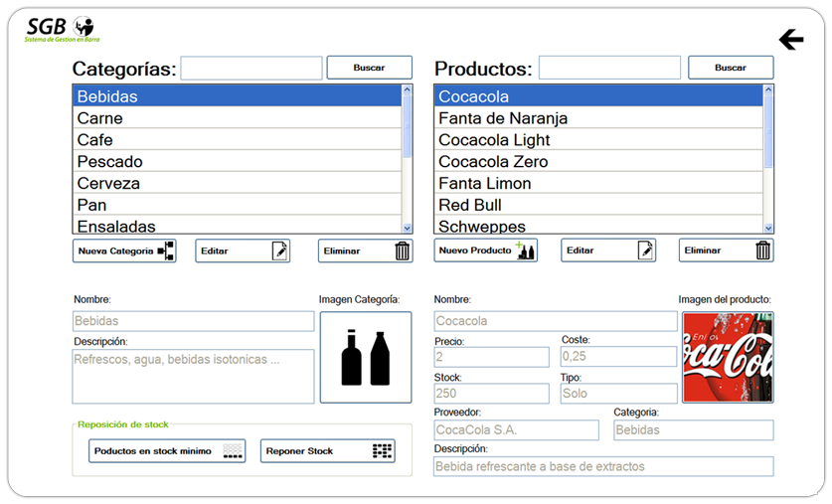Viewport: 832px width, 504px height.
Task: Click the product Nombre field
Action: pos(556,321)
